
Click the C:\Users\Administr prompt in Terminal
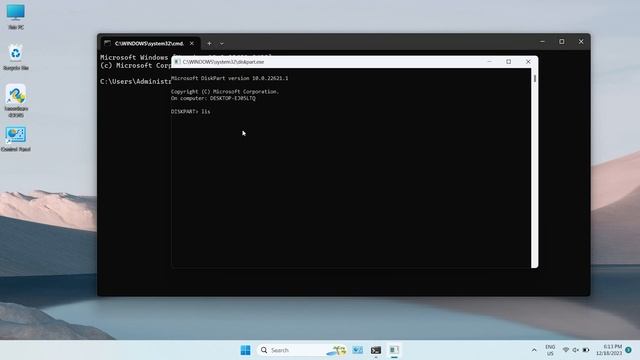click(136, 82)
